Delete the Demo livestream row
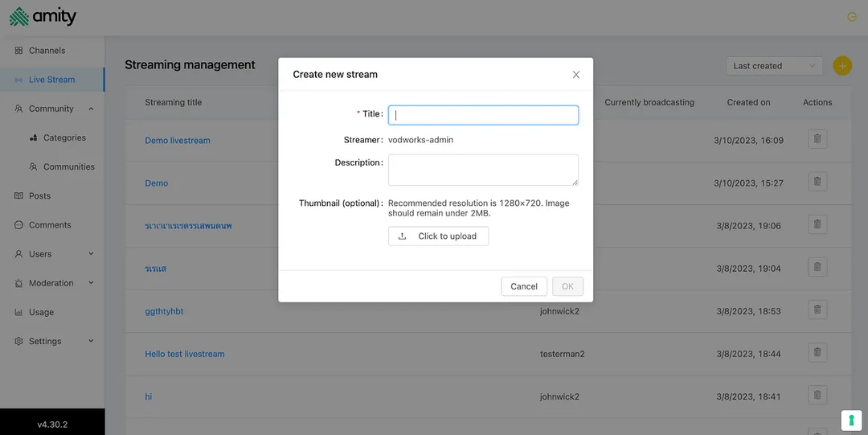The width and height of the screenshot is (868, 435). [x=817, y=139]
